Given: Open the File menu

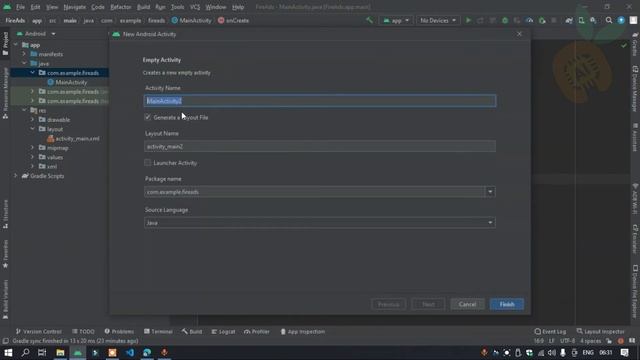Looking at the screenshot, I should pos(20,7).
